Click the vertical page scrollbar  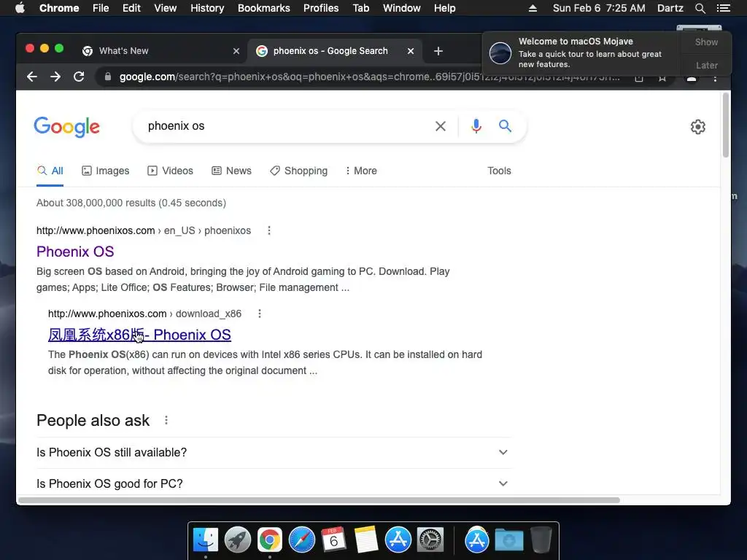(726, 125)
